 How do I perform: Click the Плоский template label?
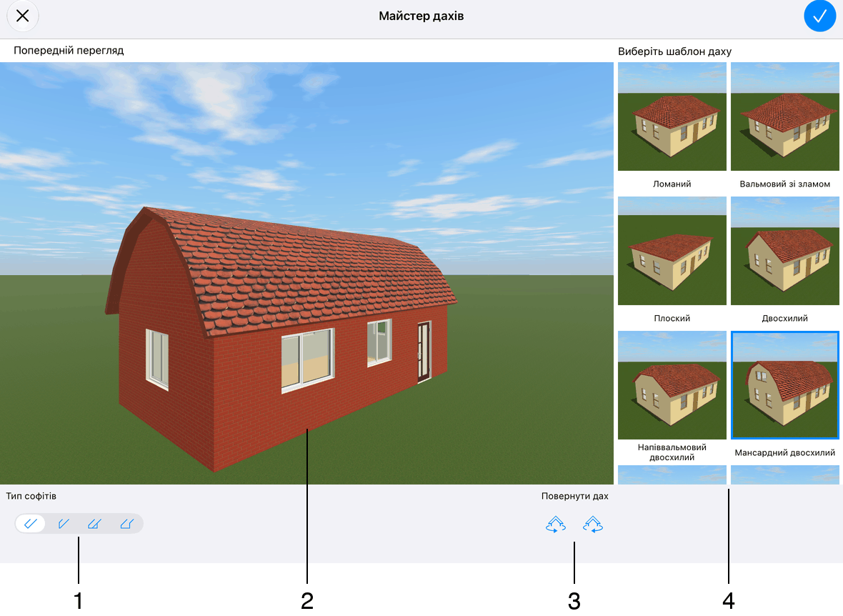(x=672, y=319)
